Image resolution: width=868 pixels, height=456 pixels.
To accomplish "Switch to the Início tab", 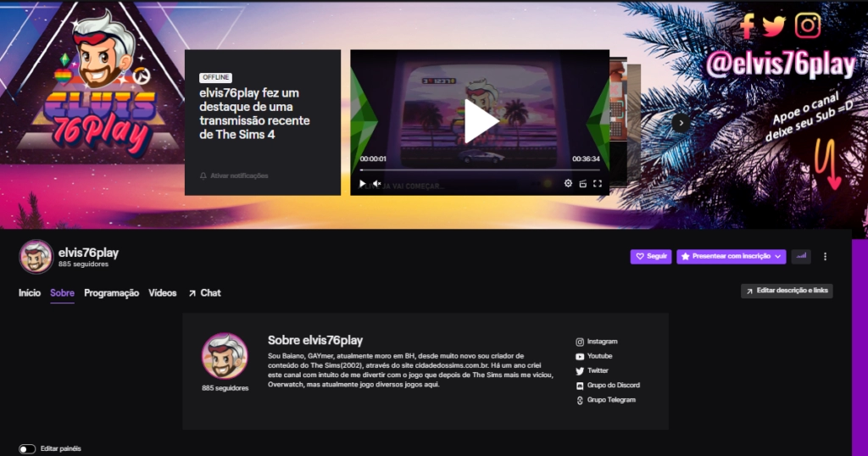I will (30, 292).
